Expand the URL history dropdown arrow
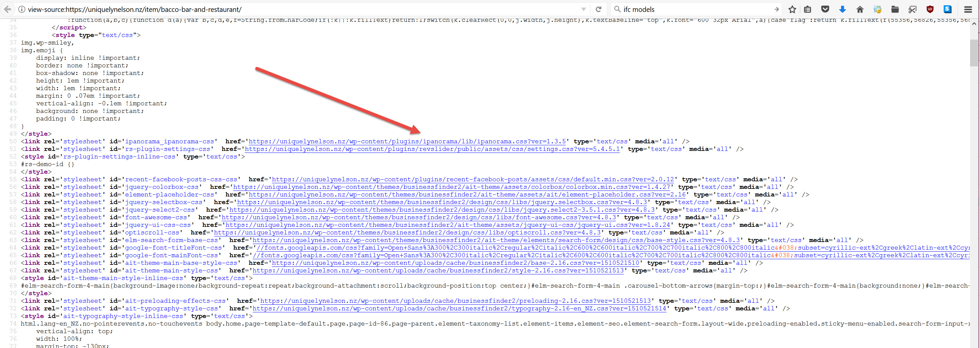This screenshot has height=348, width=980. 583,10
